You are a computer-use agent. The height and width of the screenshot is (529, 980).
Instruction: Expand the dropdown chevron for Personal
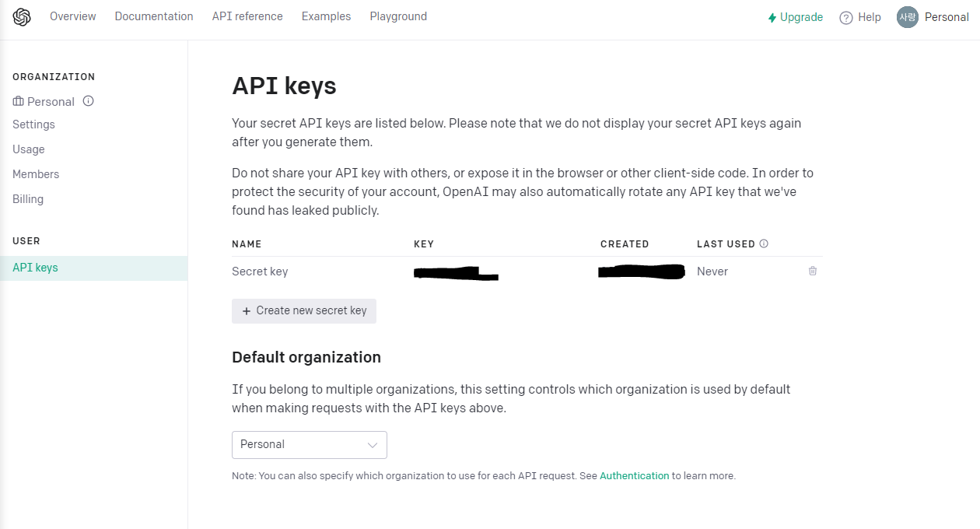point(373,445)
